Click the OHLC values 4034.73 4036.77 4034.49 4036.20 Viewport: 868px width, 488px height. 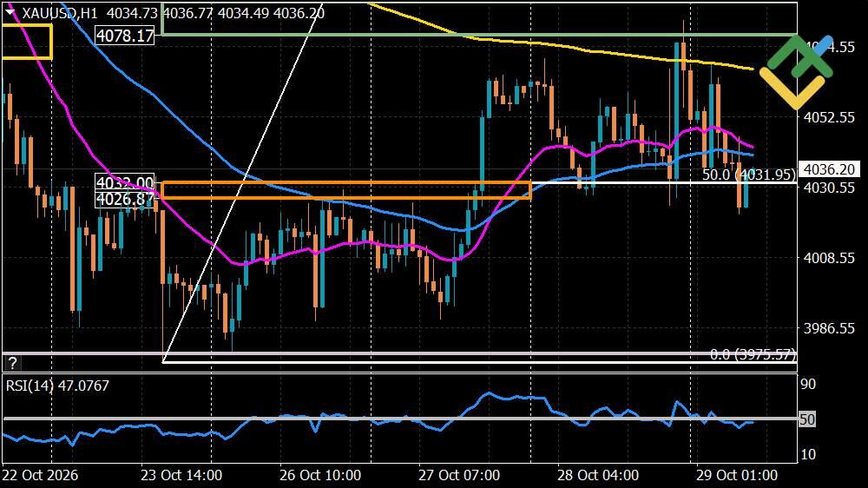[x=215, y=13]
